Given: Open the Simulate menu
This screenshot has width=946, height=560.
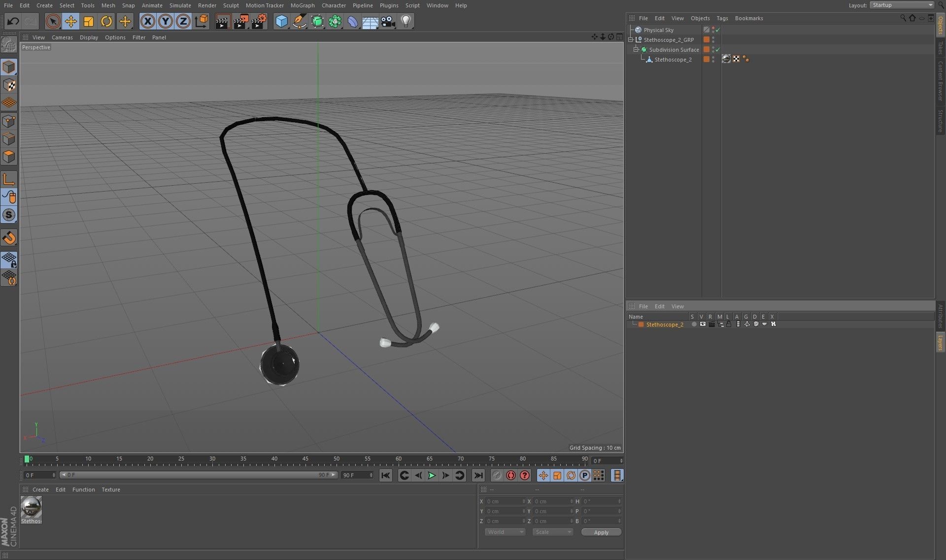Looking at the screenshot, I should [180, 5].
